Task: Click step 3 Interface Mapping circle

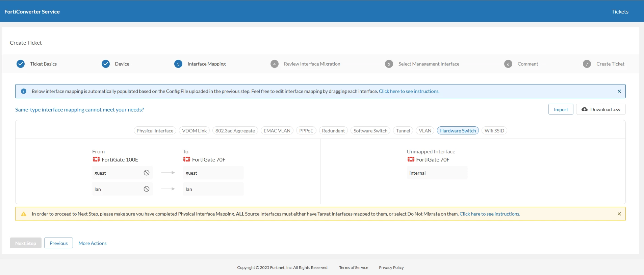Action: [x=178, y=64]
